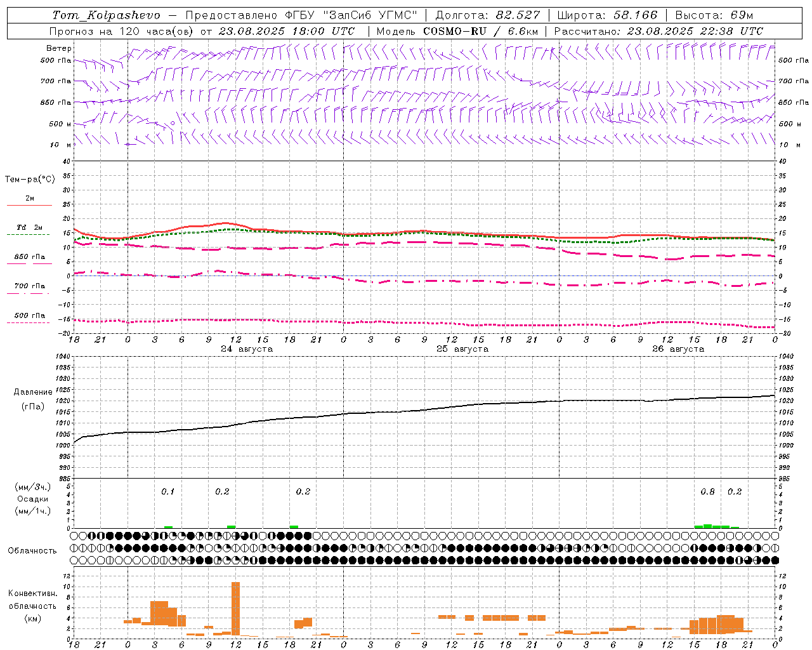Image resolution: width=812 pixels, height=650 pixels.
Task: Click the 'Осадки' precipitation label
Action: pyautogui.click(x=33, y=499)
